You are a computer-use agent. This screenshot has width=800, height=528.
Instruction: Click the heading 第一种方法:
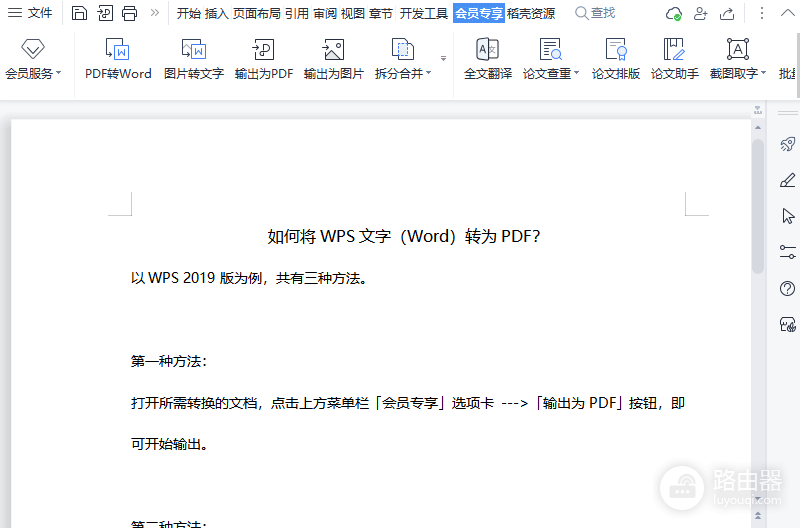(x=169, y=361)
